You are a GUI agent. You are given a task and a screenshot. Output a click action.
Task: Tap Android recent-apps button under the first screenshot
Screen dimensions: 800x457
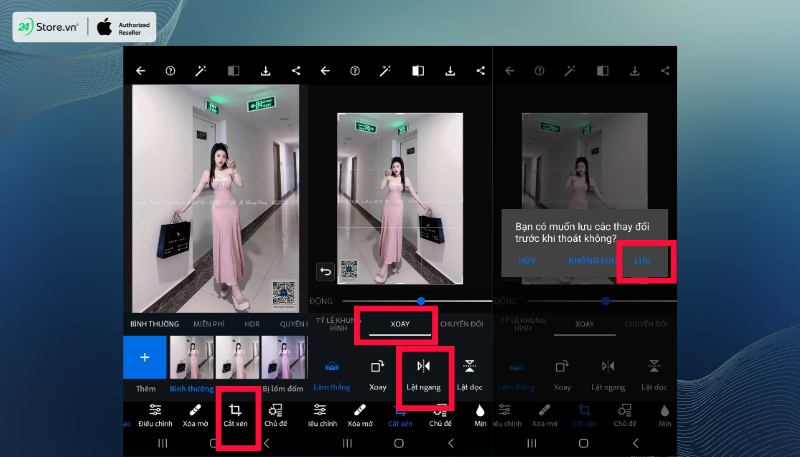163,443
